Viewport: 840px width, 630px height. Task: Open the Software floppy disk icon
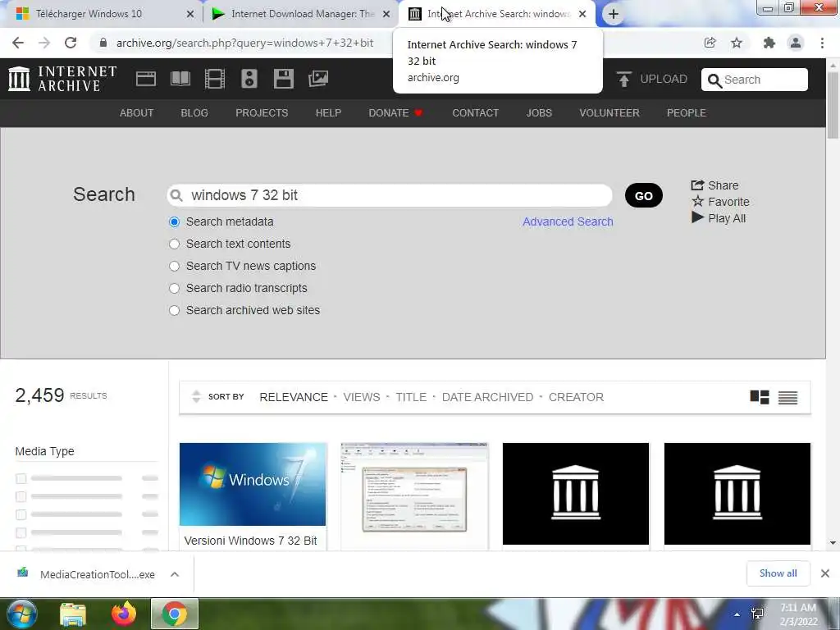pos(283,79)
